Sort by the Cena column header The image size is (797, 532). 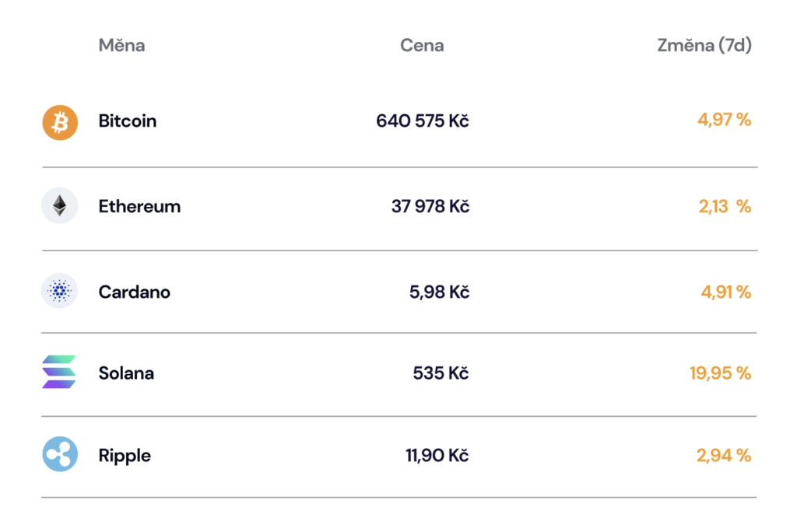(422, 45)
